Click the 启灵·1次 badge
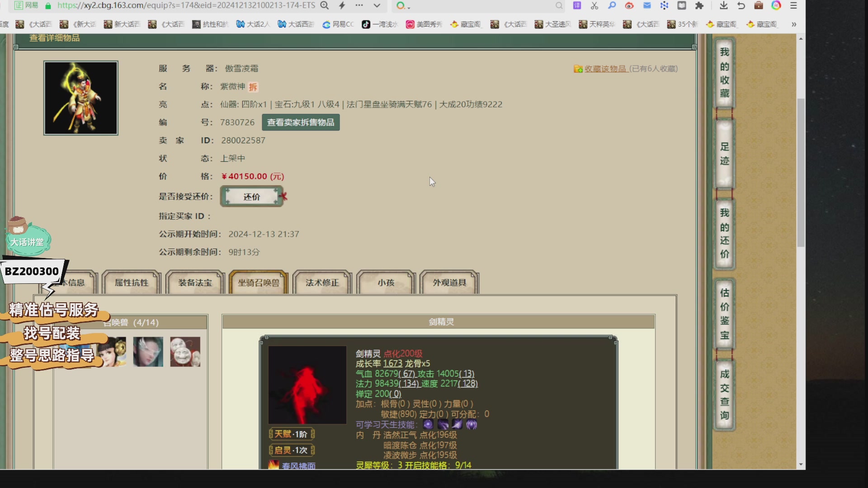Image resolution: width=868 pixels, height=488 pixels. point(292,450)
